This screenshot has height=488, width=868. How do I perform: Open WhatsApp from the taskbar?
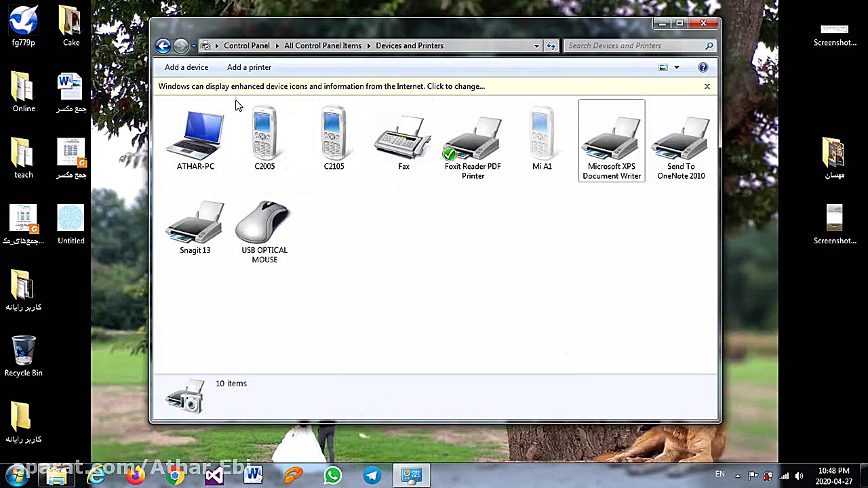[332, 476]
